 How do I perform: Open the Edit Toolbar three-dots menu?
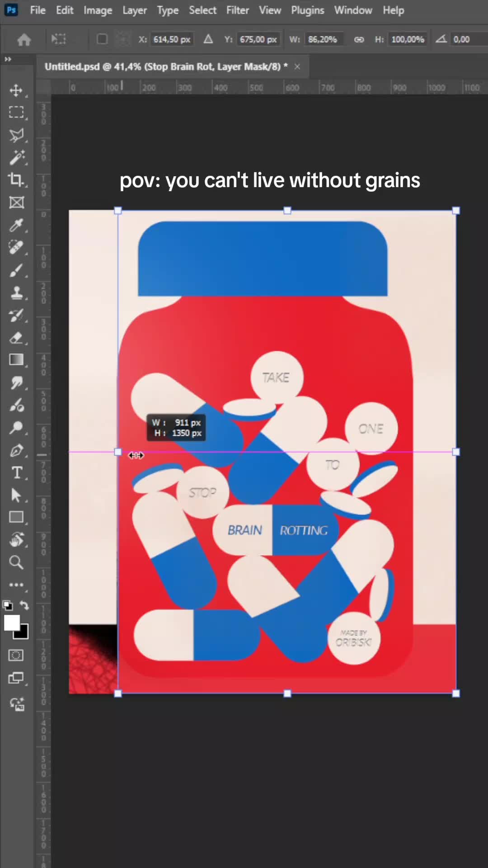(x=16, y=585)
